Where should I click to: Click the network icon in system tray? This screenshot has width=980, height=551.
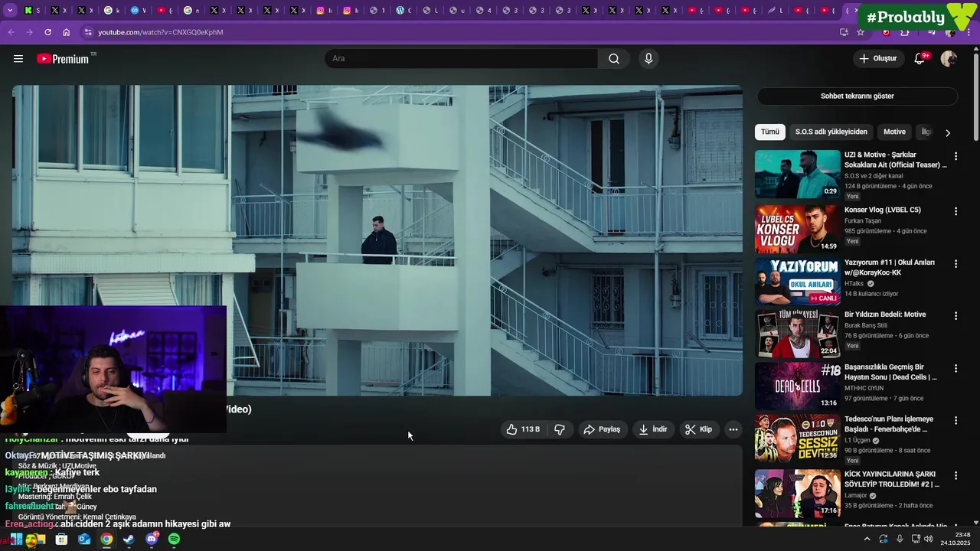pyautogui.click(x=914, y=540)
